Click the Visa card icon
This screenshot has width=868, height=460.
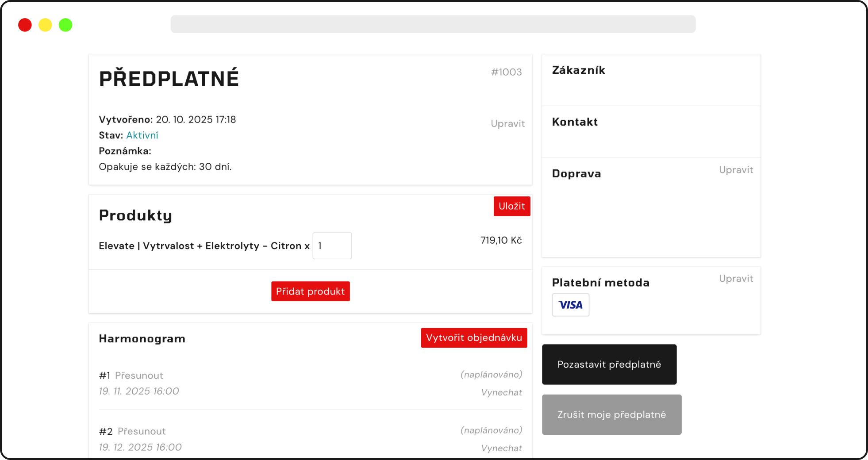pos(570,305)
